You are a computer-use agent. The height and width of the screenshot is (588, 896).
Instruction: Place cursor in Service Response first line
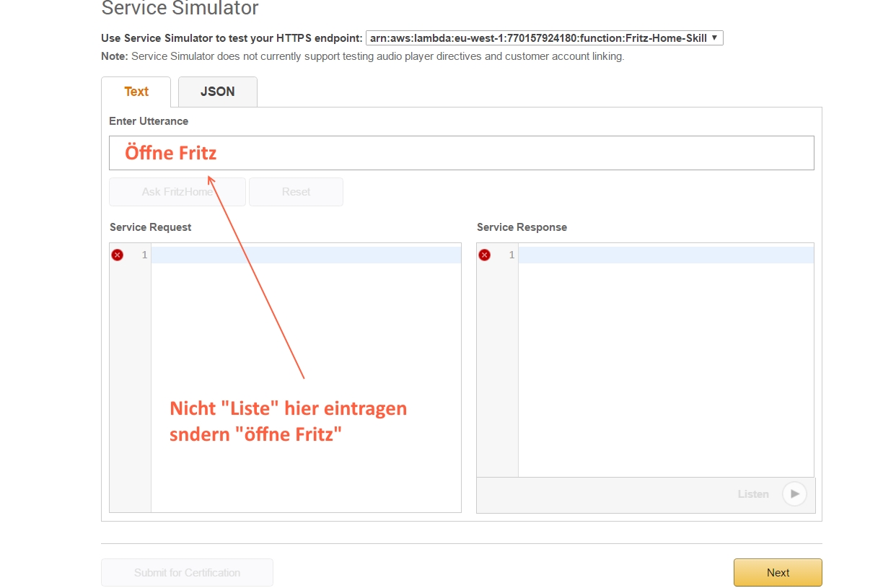pos(665,255)
